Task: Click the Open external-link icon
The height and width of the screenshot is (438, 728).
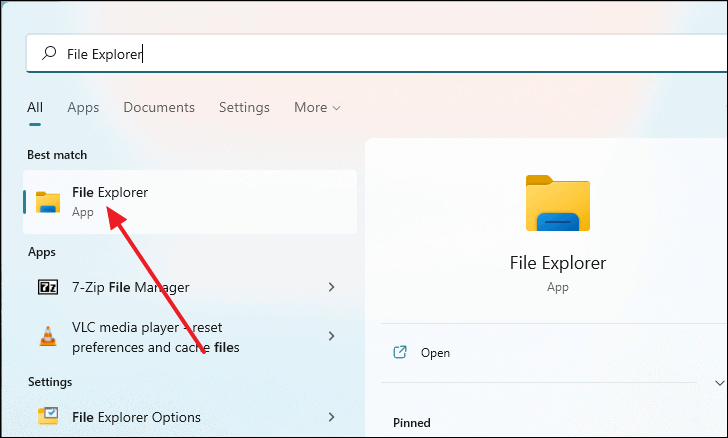Action: click(x=400, y=353)
